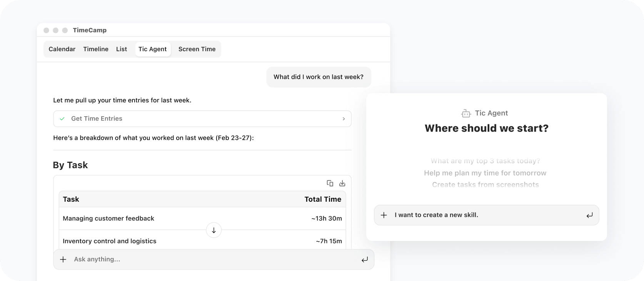Click plus icon beside the new skill input
The height and width of the screenshot is (281, 644).
[384, 215]
